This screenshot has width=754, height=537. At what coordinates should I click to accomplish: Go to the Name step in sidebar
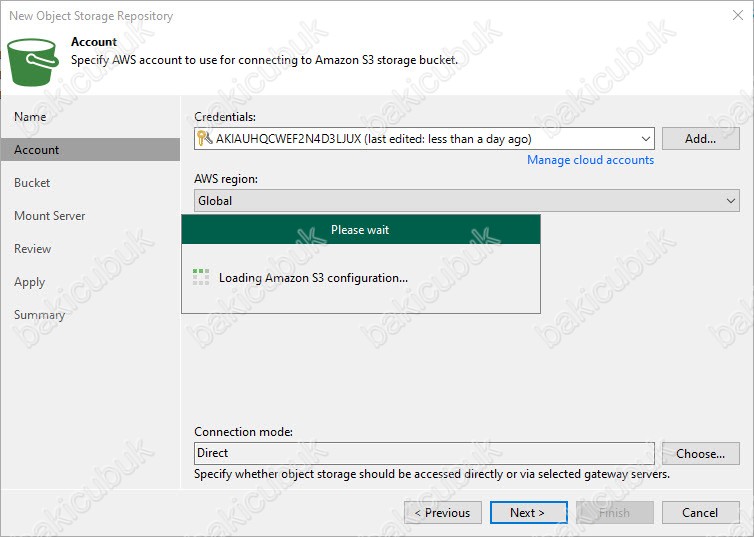coord(30,117)
